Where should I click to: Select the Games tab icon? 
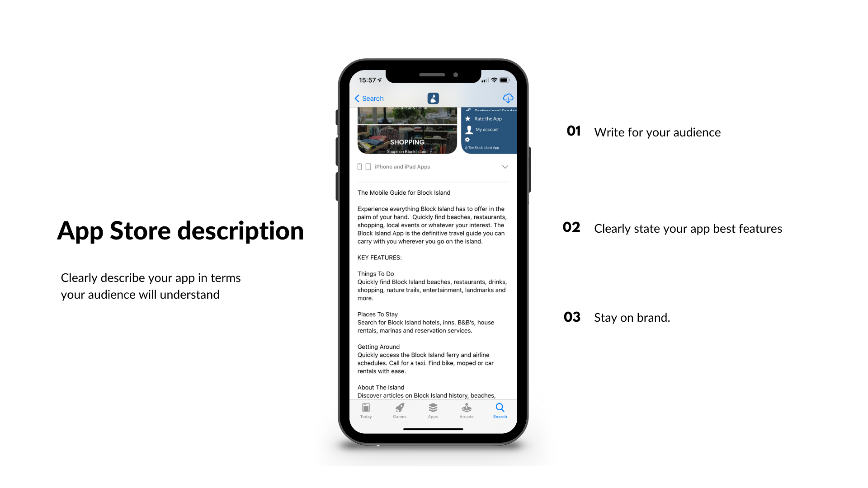(x=399, y=408)
